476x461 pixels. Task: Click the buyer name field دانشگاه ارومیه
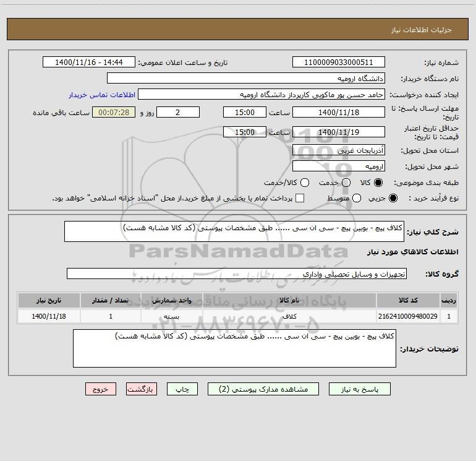click(246, 78)
